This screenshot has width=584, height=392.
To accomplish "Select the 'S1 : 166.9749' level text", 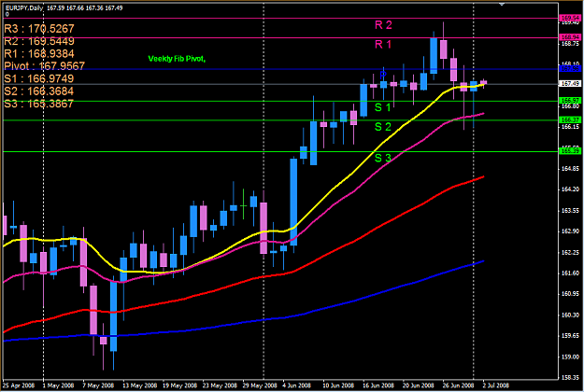I will point(39,78).
